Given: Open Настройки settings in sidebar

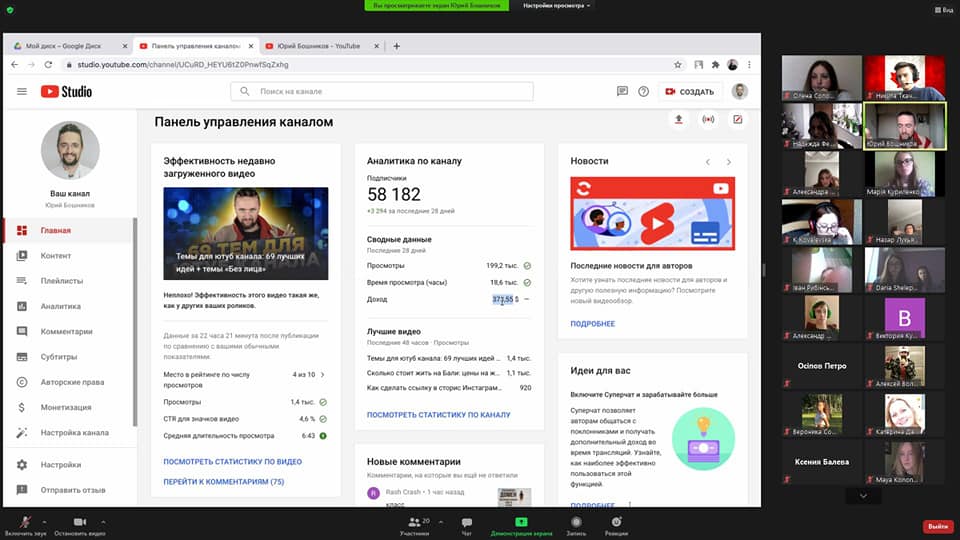Looking at the screenshot, I should click(68, 465).
